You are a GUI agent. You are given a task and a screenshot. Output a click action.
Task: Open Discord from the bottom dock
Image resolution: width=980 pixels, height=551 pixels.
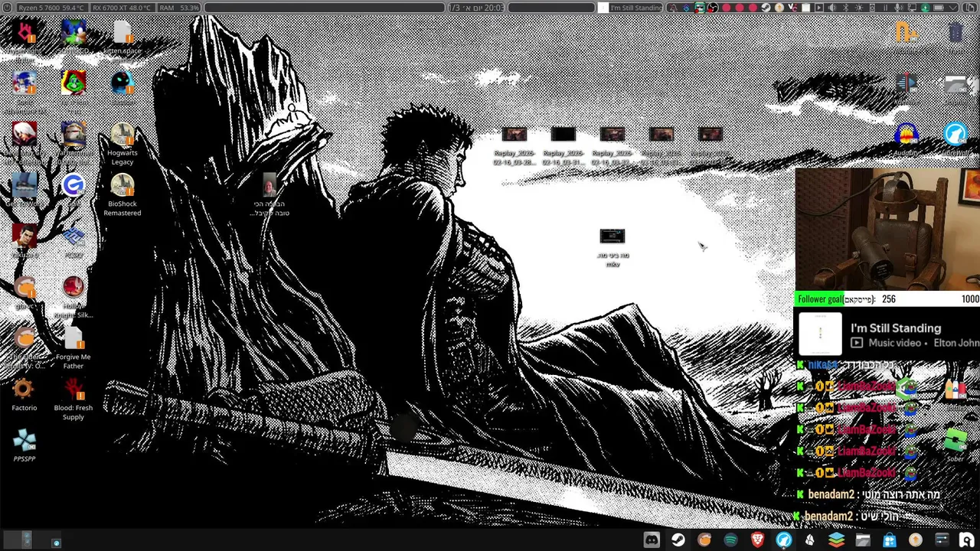point(652,540)
